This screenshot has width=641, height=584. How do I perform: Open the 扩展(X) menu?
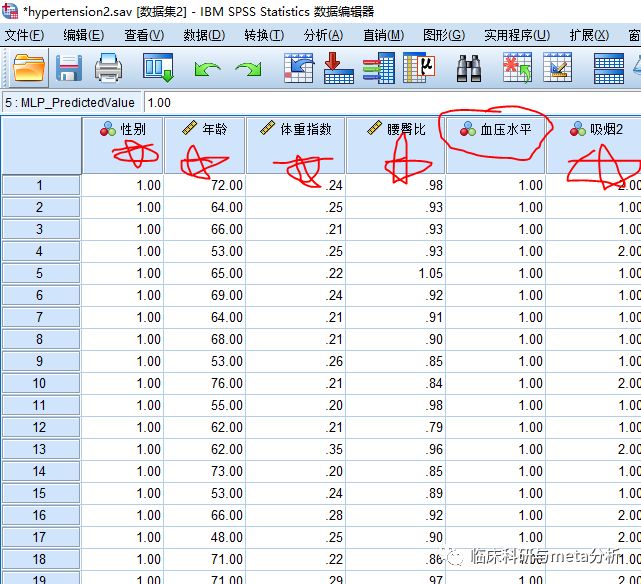click(x=589, y=35)
